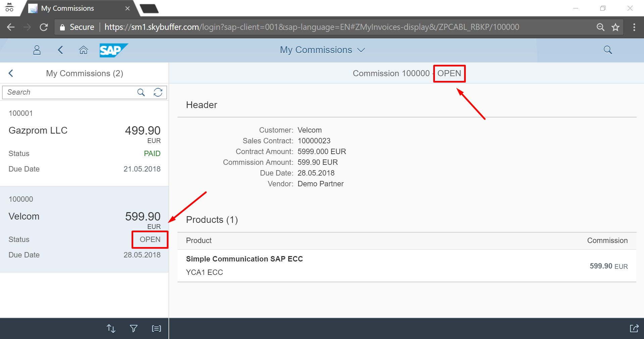The height and width of the screenshot is (339, 644).
Task: Click the Simple Communication SAP ECC product row
Action: 407,266
